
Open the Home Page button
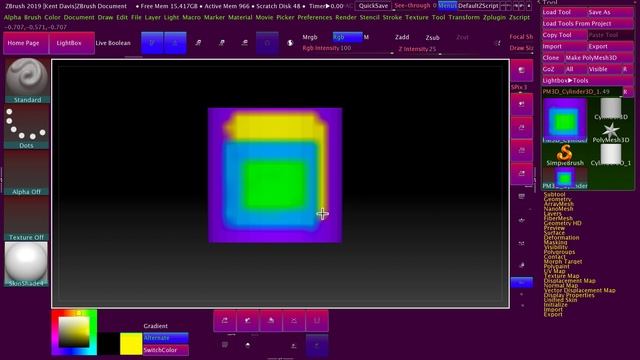[26, 43]
